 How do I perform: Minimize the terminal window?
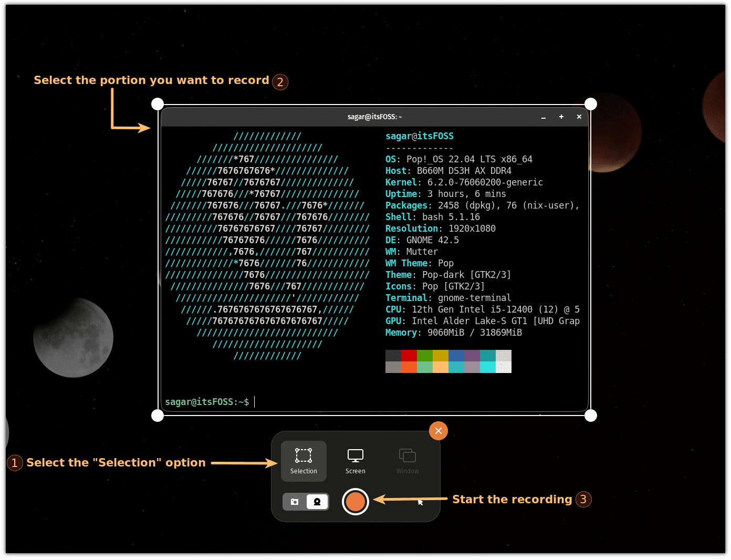pos(544,117)
